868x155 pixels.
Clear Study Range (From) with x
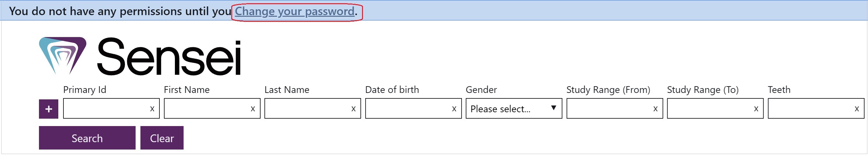click(655, 109)
